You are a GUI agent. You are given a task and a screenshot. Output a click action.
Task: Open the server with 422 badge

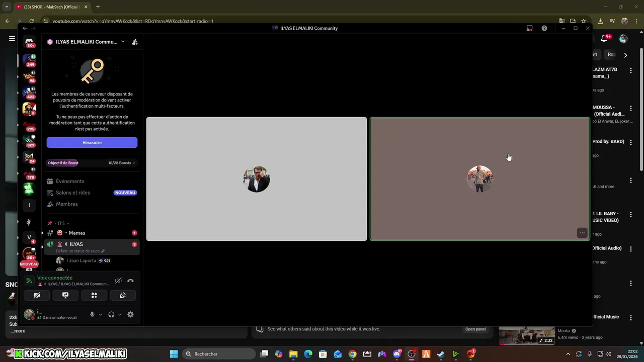tap(29, 93)
